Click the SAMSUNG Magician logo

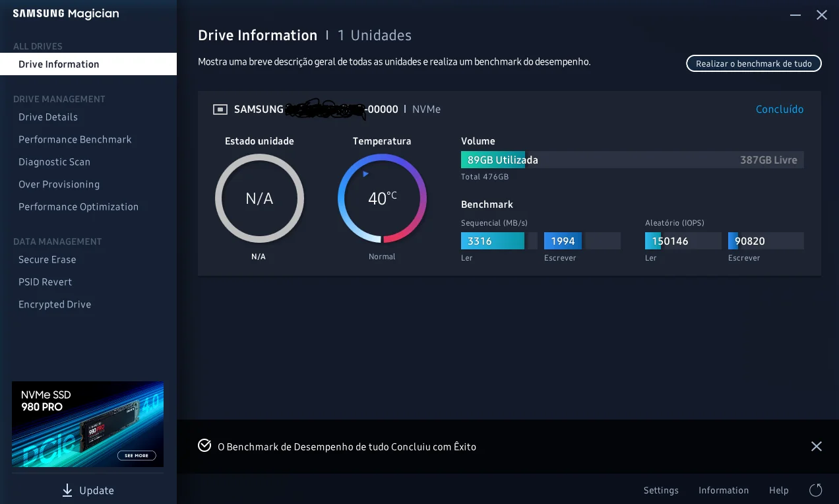point(66,14)
